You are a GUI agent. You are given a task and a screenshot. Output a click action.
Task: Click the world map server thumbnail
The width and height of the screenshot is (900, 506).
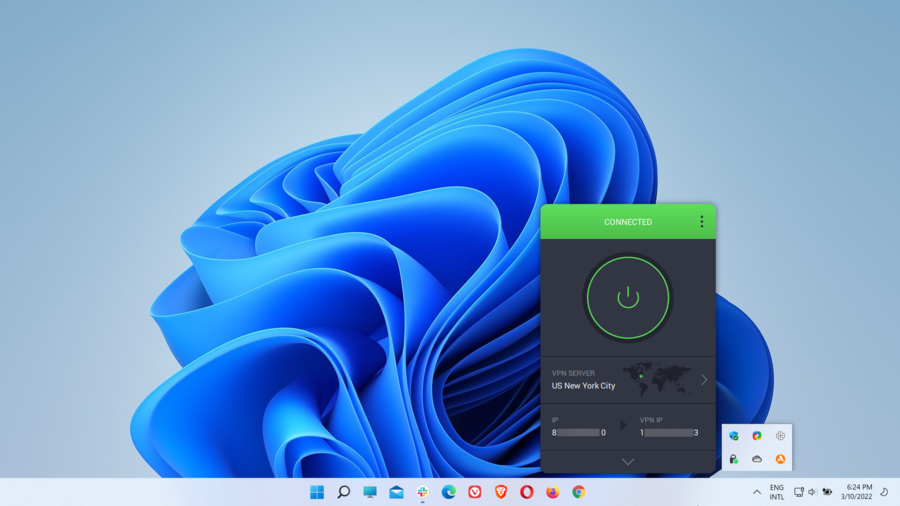[656, 378]
